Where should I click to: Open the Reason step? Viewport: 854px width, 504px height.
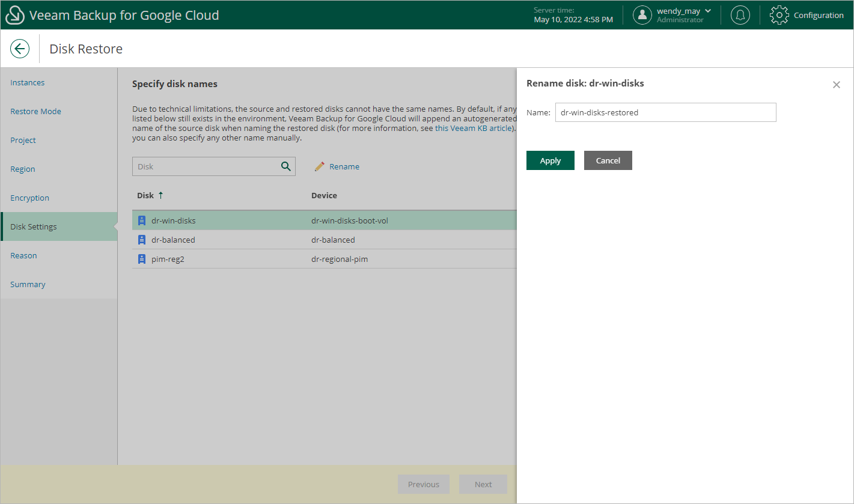pyautogui.click(x=23, y=255)
